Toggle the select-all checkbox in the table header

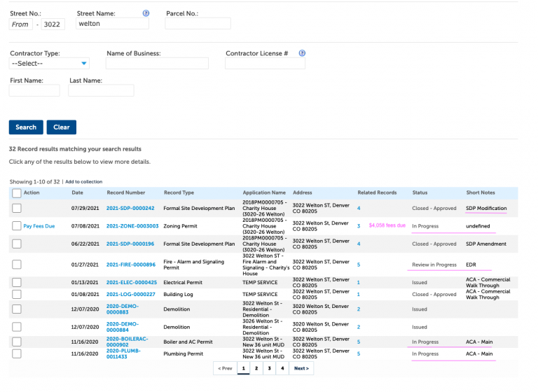tap(17, 193)
